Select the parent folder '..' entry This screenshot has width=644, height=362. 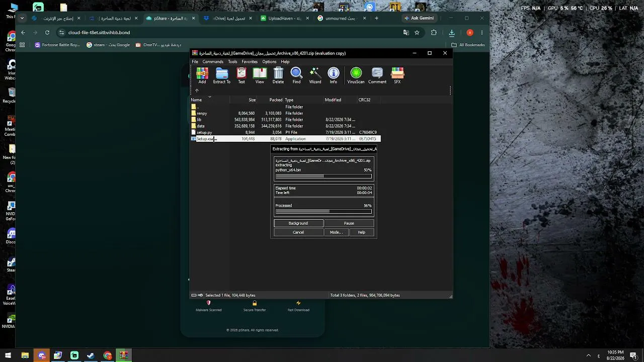pyautogui.click(x=285, y=107)
